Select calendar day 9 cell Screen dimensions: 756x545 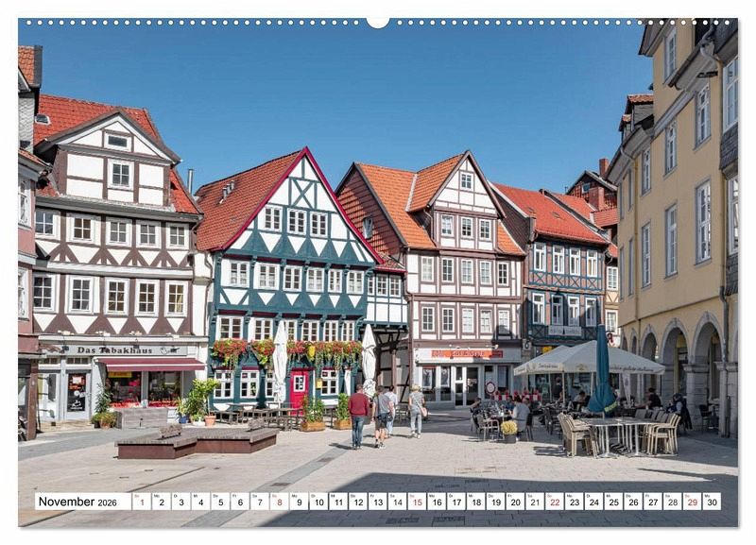pos(299,502)
